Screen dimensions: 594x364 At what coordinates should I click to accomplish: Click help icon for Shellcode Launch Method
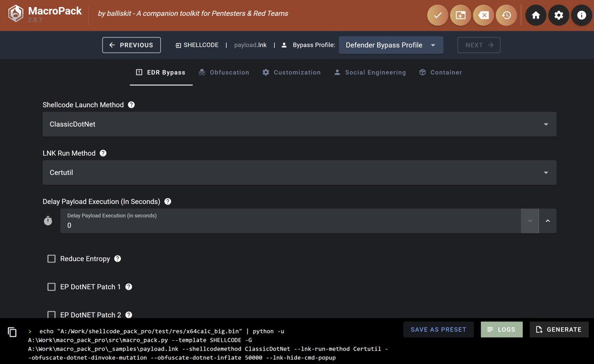(x=131, y=105)
